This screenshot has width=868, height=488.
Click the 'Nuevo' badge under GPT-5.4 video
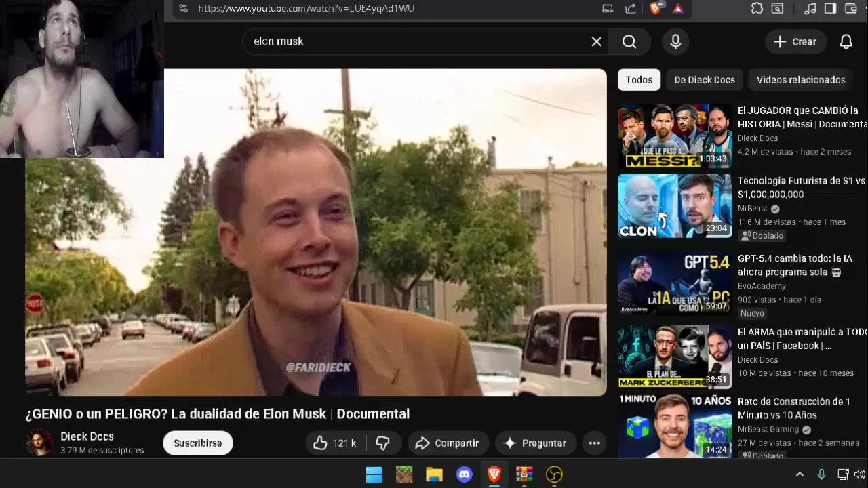click(753, 313)
